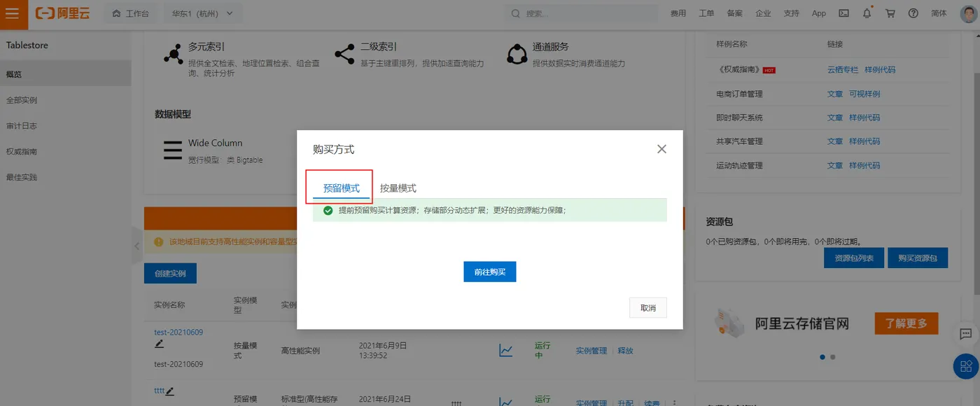This screenshot has height=406, width=980.
Task: Edit the test-20210609 instance name
Action: click(159, 344)
